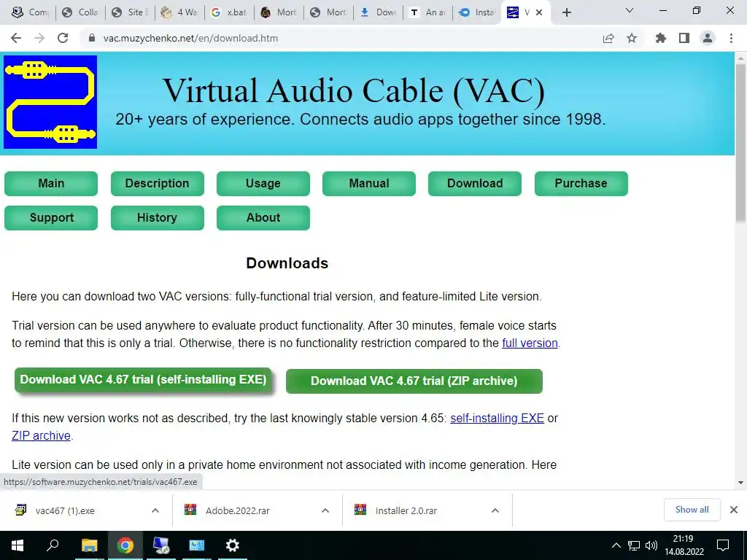This screenshot has width=747, height=560.
Task: Switch to the first 'Com' tab
Action: tap(30, 12)
